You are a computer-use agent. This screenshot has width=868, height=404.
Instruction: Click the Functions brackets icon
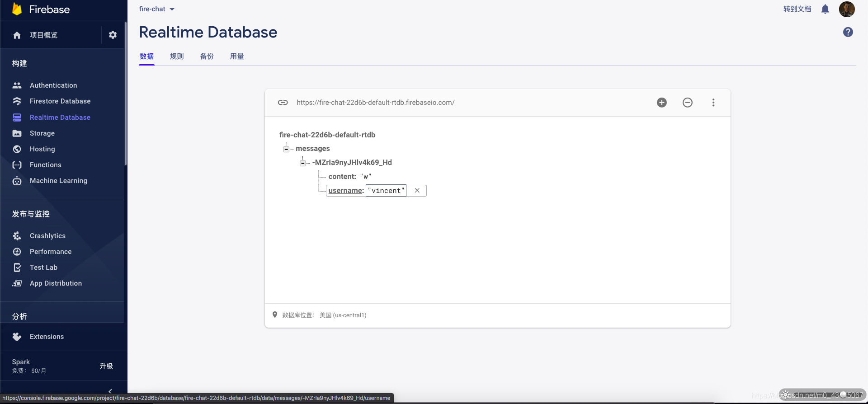[17, 165]
